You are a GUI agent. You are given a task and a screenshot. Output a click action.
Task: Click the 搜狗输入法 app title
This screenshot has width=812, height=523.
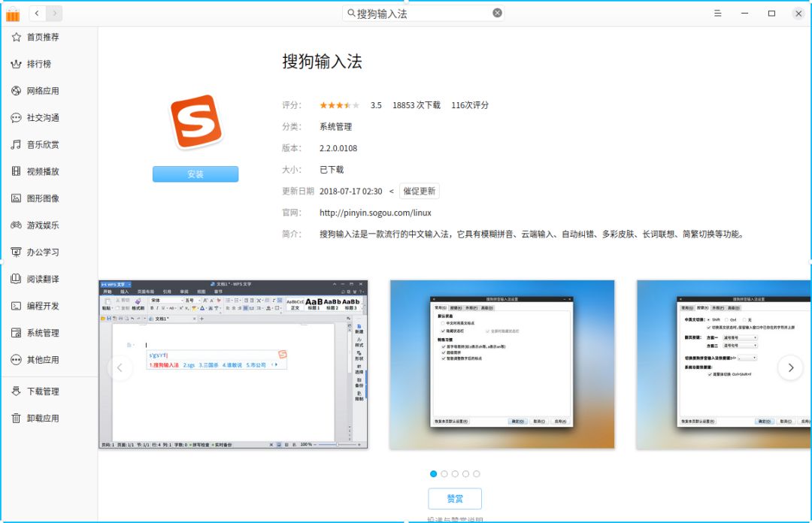(322, 62)
